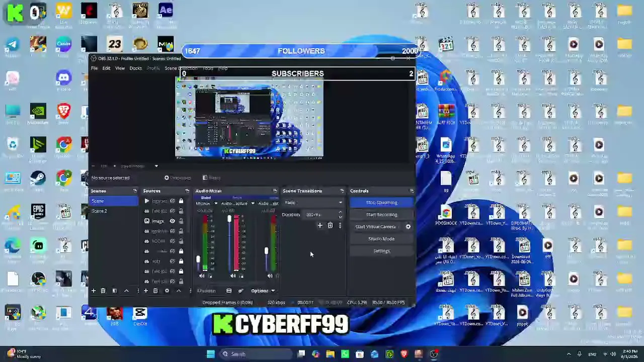The image size is (644, 362).
Task: Move the selected scene up in the Scenes list
Action: (126, 291)
